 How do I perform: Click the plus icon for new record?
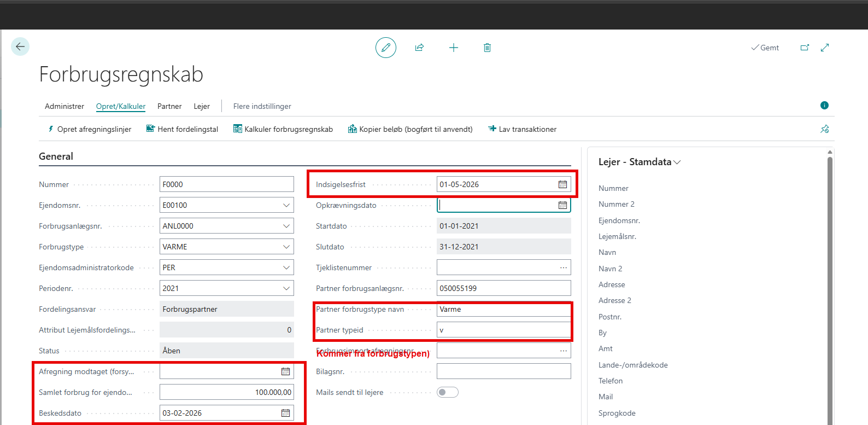454,48
